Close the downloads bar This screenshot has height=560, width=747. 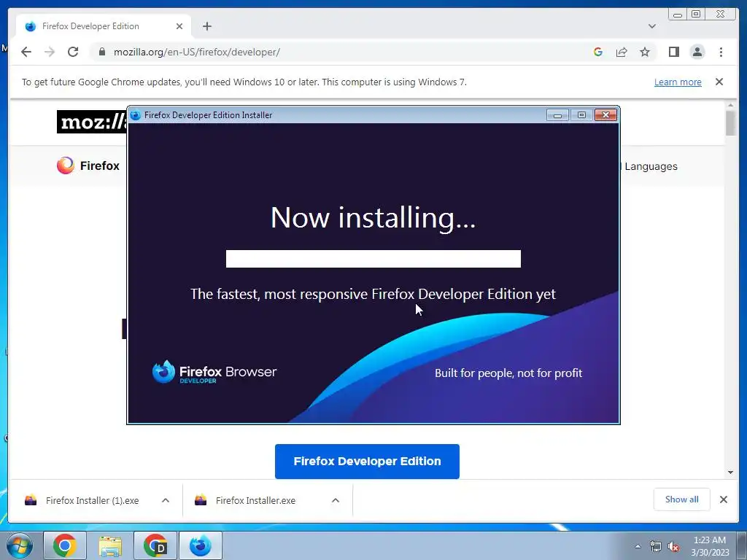point(723,499)
